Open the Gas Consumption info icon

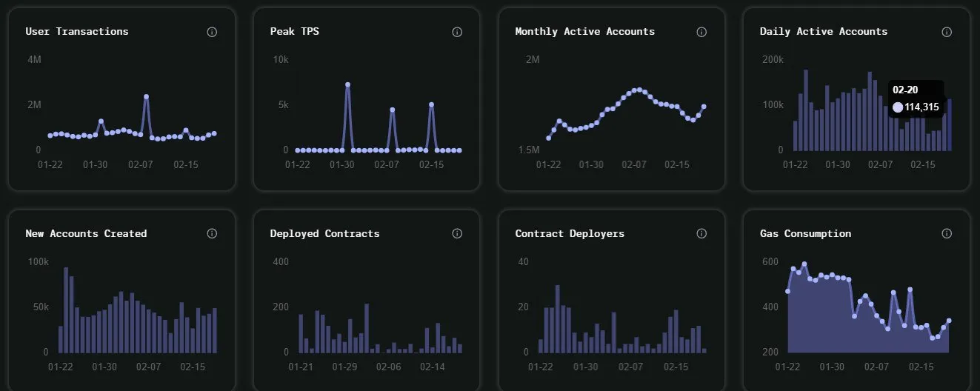point(947,233)
